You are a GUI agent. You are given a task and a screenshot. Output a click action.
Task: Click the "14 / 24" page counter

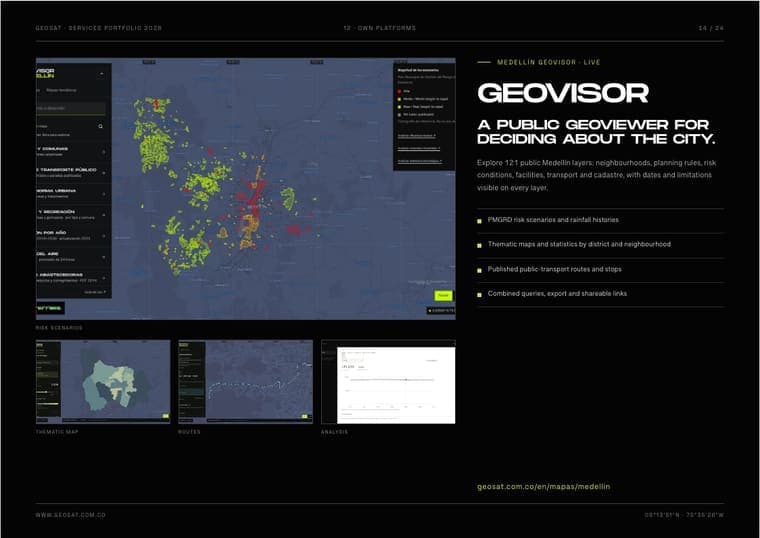(711, 28)
